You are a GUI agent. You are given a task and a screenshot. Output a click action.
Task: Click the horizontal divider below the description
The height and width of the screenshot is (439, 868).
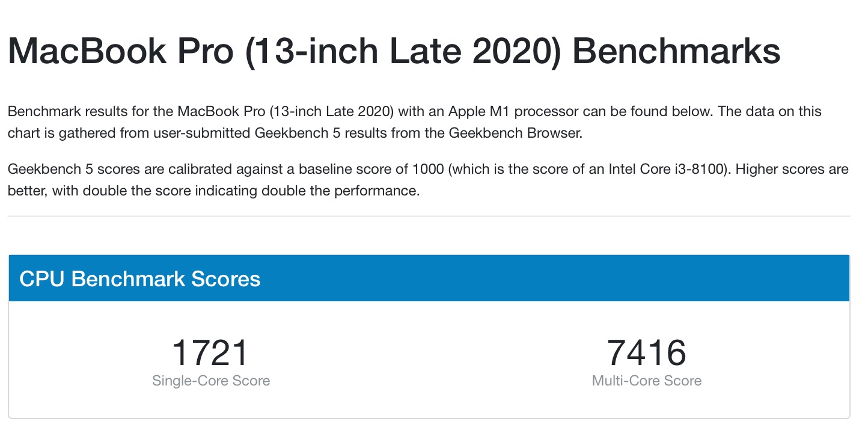coord(429,216)
